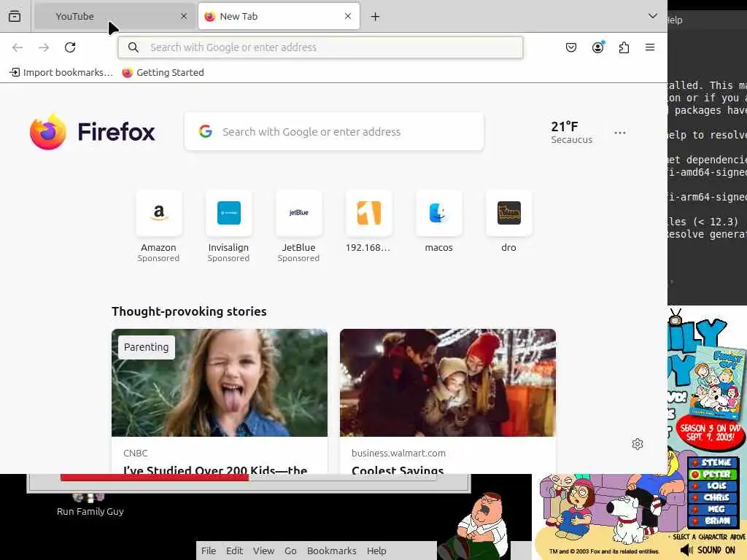Screen dimensions: 747x560
Task: Open the Extensions puzzle icon
Action: click(x=624, y=47)
